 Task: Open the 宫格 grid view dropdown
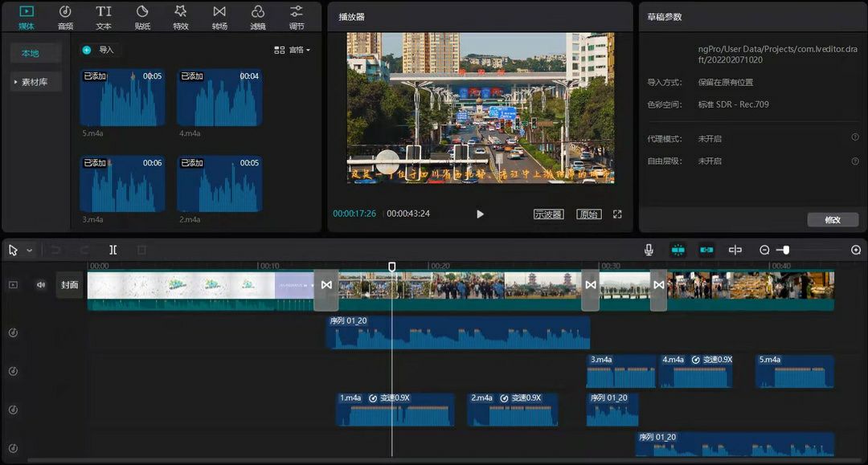(x=292, y=50)
